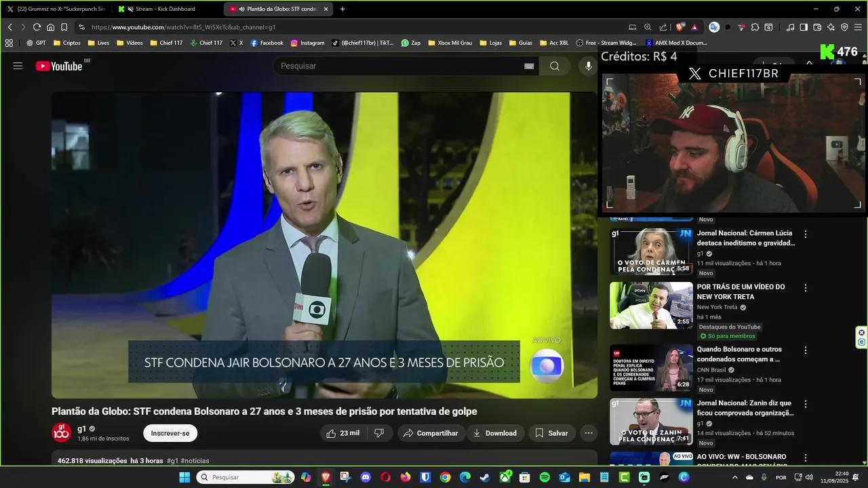Open the YouTube hamburger guide menu
This screenshot has height=488, width=868.
coord(18,66)
